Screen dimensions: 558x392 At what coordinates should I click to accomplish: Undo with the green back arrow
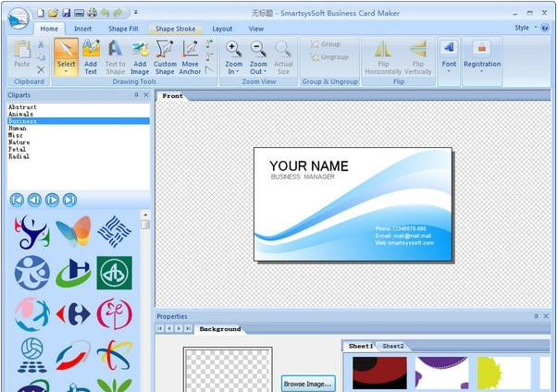(x=105, y=13)
